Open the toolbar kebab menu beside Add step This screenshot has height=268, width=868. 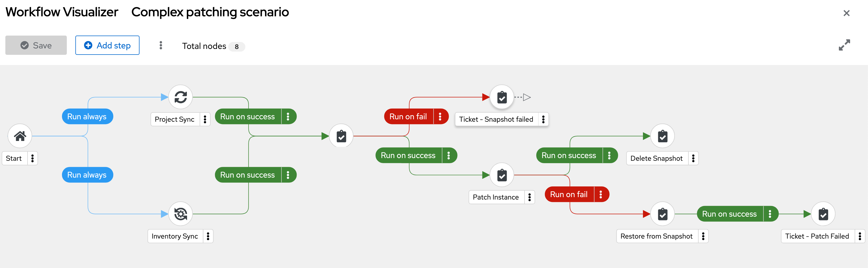(x=161, y=45)
